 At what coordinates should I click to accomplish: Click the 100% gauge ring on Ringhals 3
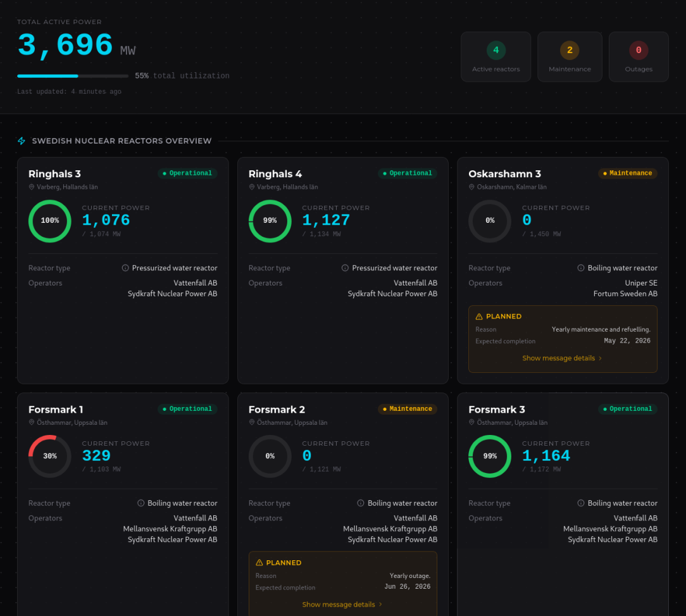tap(50, 221)
